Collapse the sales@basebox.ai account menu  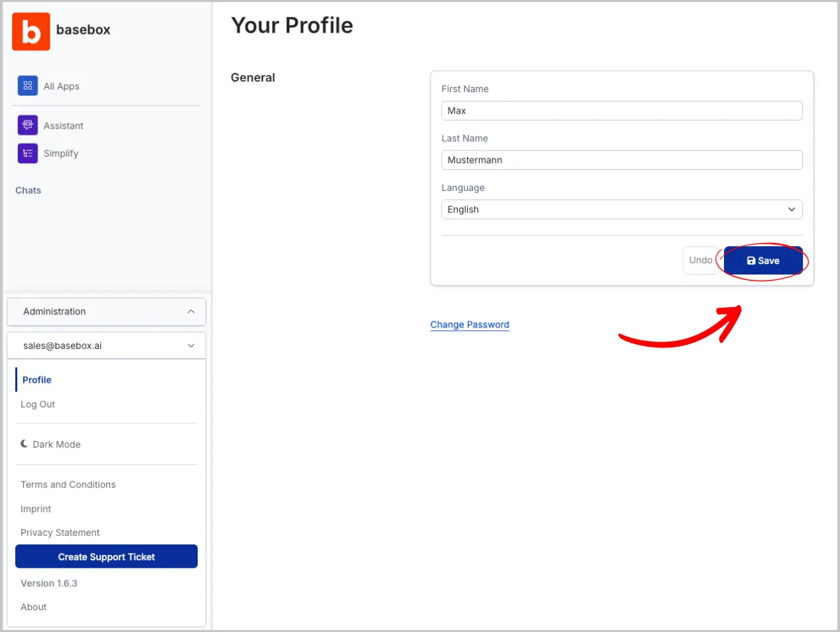pos(191,346)
